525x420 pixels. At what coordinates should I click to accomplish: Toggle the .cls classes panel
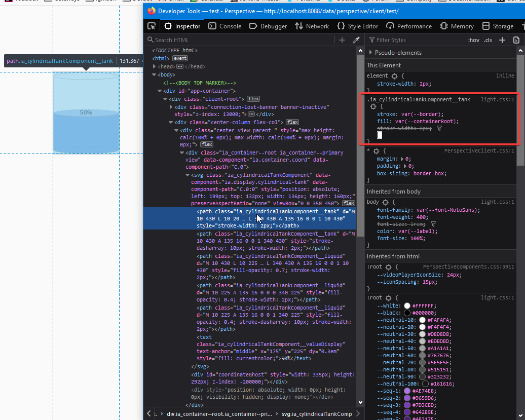(488, 40)
